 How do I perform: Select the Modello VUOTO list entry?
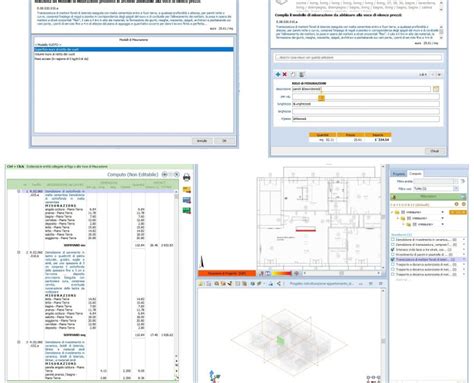tap(134, 45)
